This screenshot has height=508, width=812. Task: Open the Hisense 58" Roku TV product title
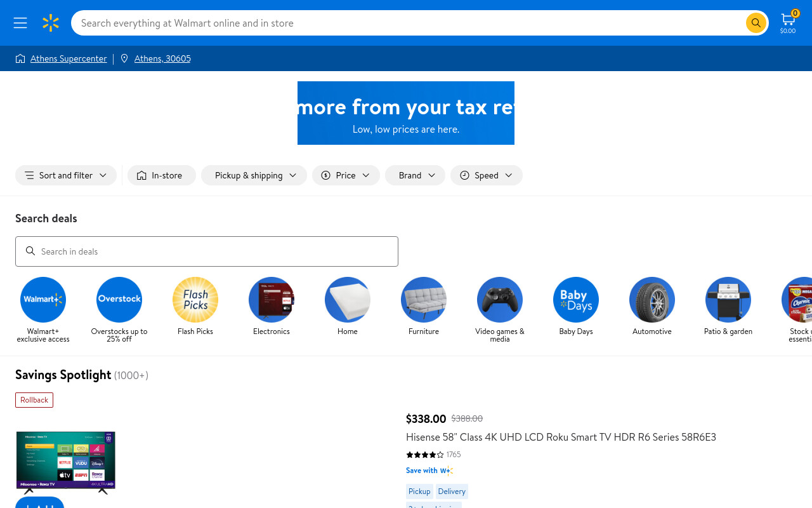click(x=561, y=437)
